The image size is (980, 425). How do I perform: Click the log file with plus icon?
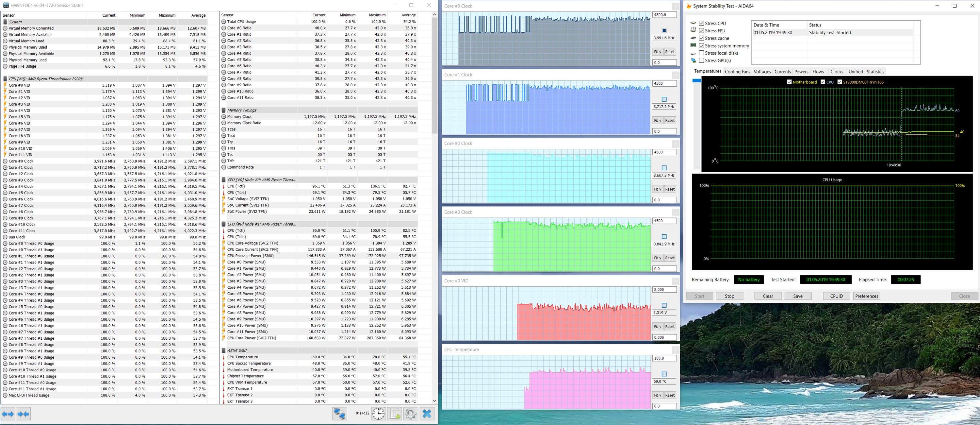pos(395,414)
